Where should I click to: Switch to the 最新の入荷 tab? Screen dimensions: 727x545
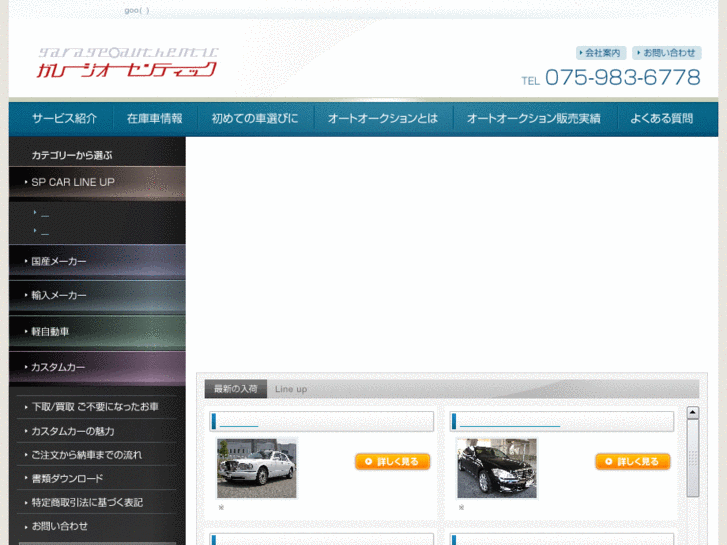pyautogui.click(x=235, y=389)
